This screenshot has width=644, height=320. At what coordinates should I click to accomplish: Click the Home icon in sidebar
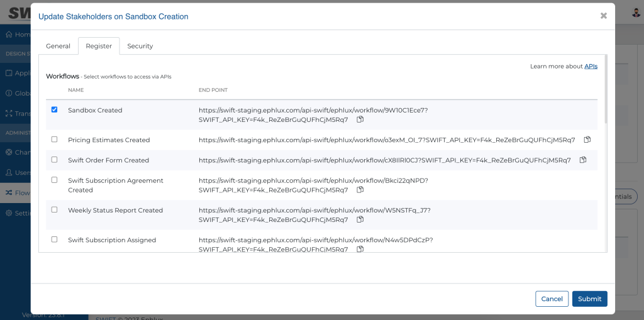pyautogui.click(x=9, y=35)
